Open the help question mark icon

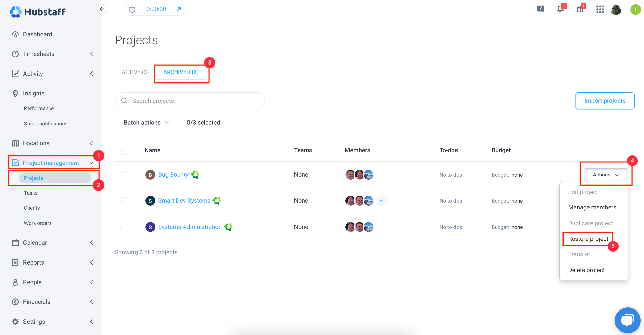pos(540,9)
